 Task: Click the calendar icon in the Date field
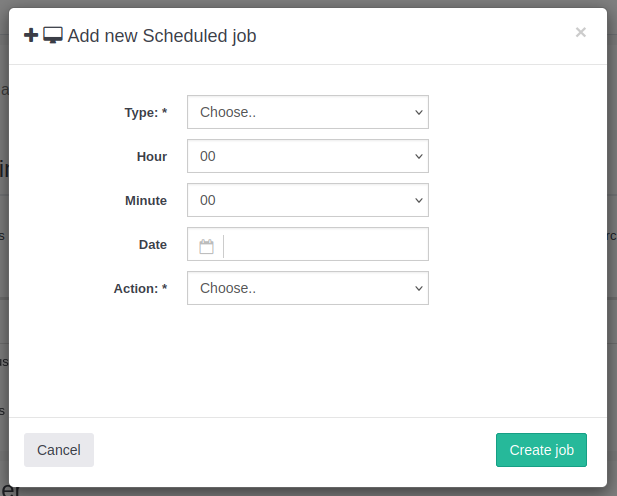click(x=206, y=245)
